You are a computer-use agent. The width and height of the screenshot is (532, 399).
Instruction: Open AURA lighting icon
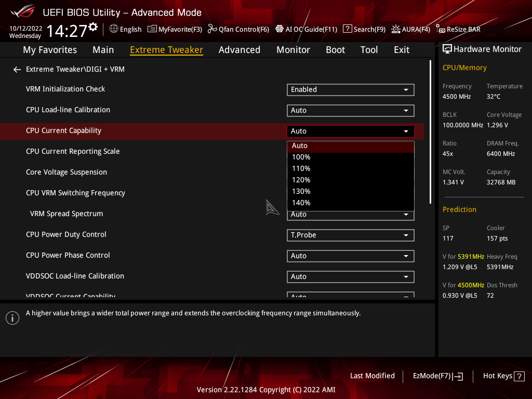(x=395, y=29)
